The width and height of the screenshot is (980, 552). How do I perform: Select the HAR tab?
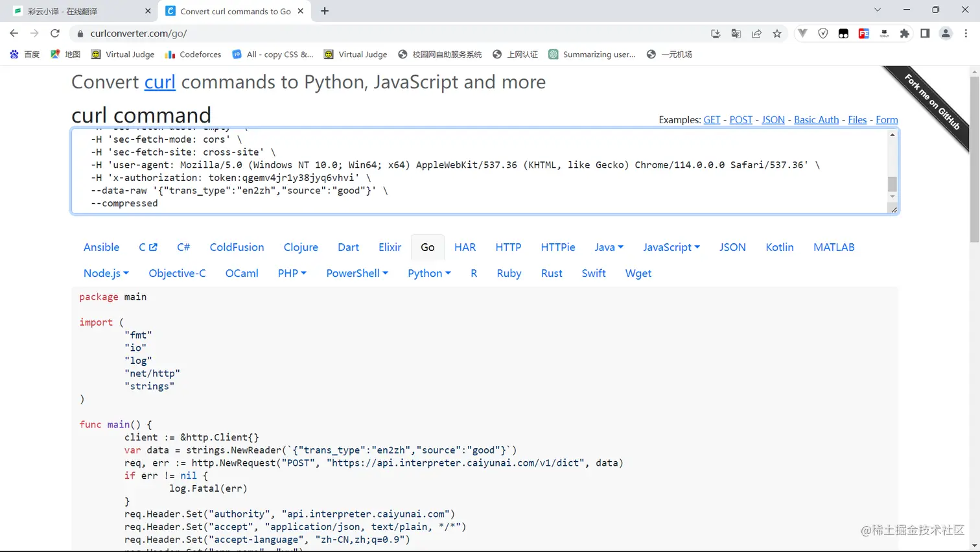(465, 247)
